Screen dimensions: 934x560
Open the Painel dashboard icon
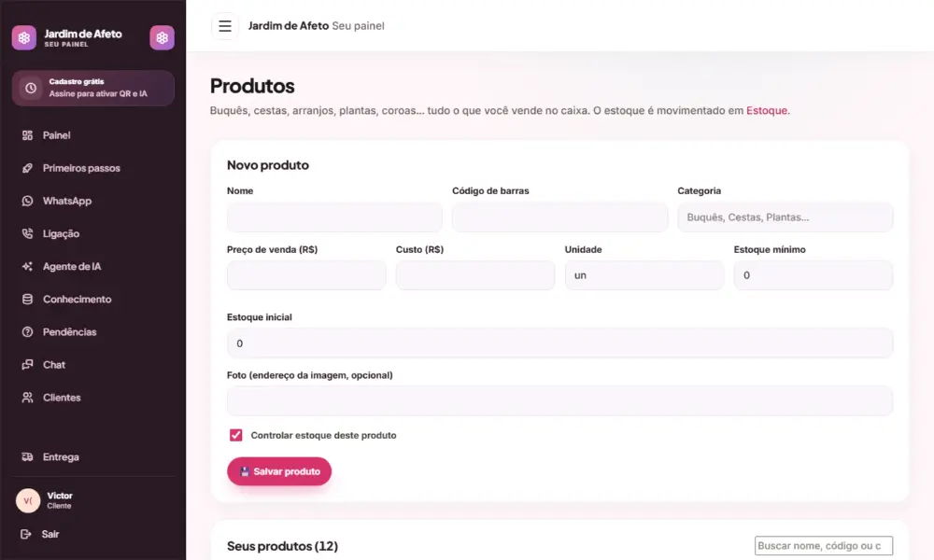coord(27,135)
